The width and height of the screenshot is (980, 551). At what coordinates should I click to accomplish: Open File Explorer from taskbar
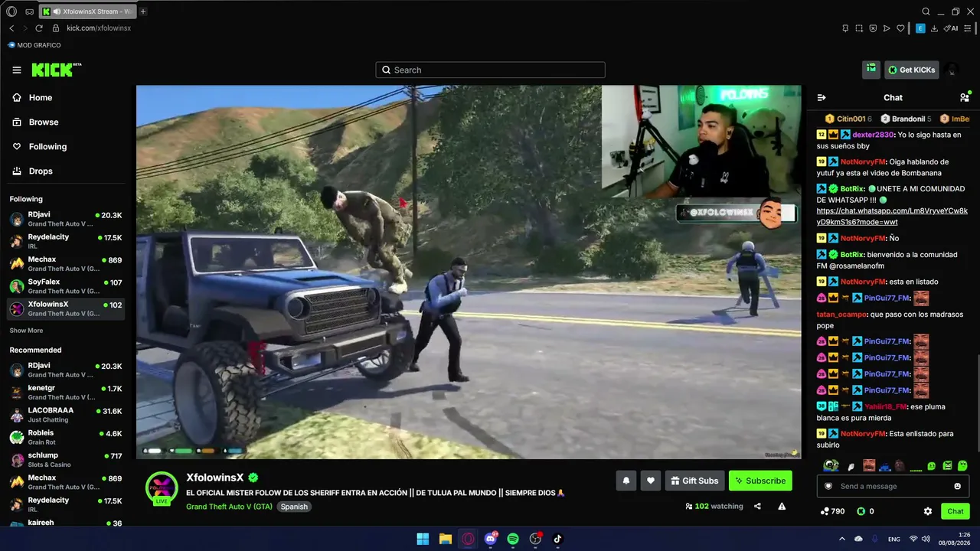[445, 539]
